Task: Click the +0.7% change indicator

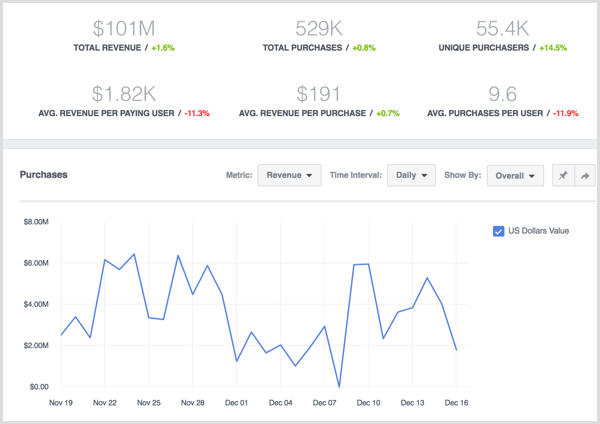Action: point(388,113)
